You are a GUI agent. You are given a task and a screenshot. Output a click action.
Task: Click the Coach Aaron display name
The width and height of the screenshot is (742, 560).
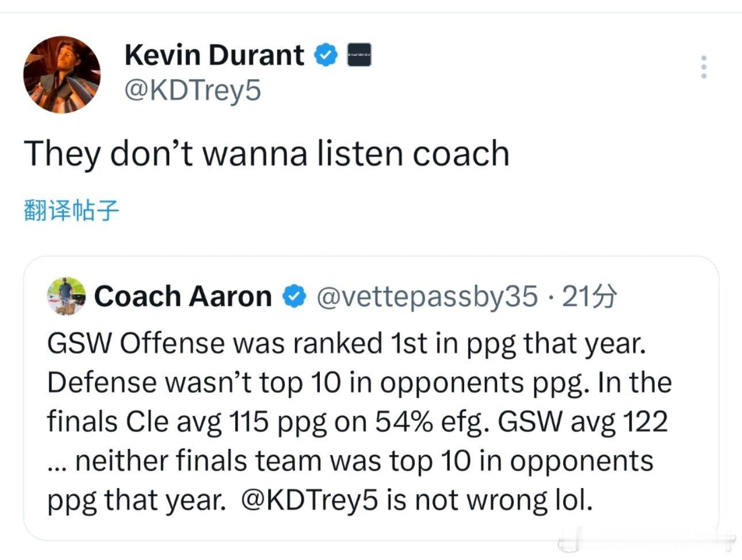coord(182,297)
